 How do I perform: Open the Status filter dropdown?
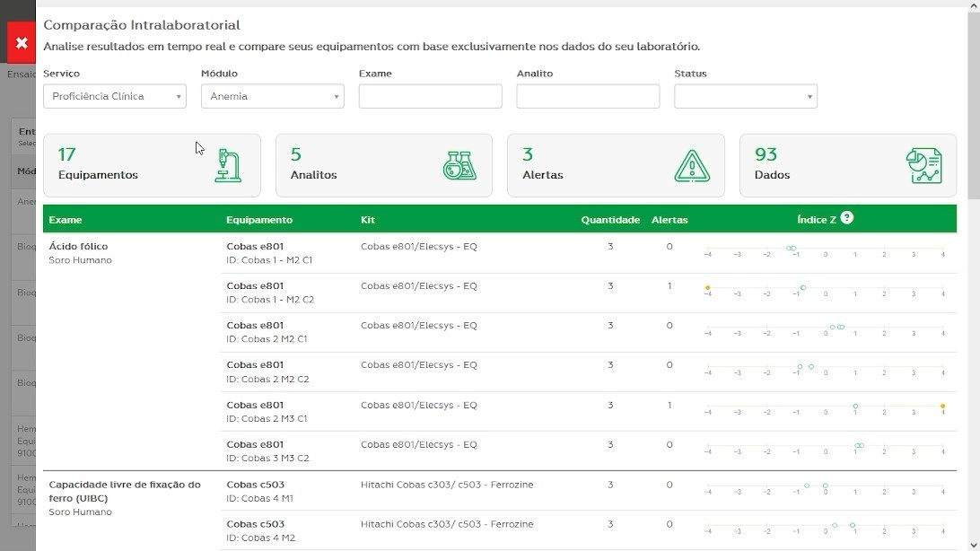[745, 96]
